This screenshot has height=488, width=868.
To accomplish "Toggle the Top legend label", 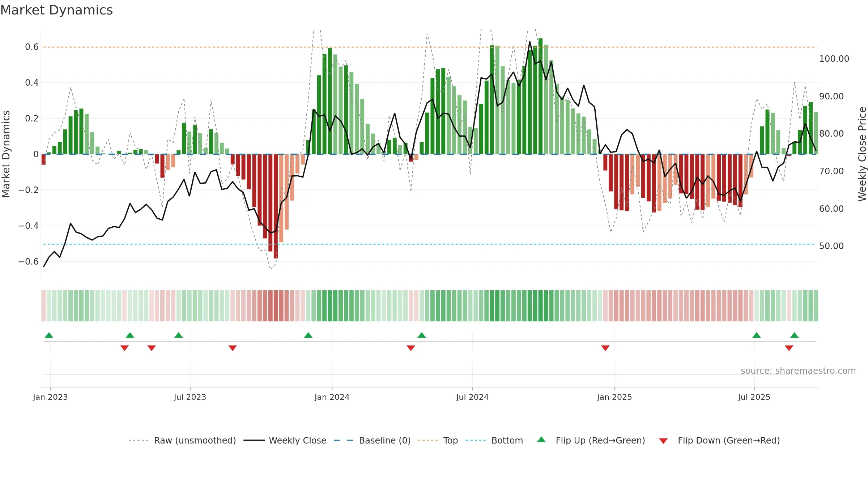I will (x=451, y=440).
